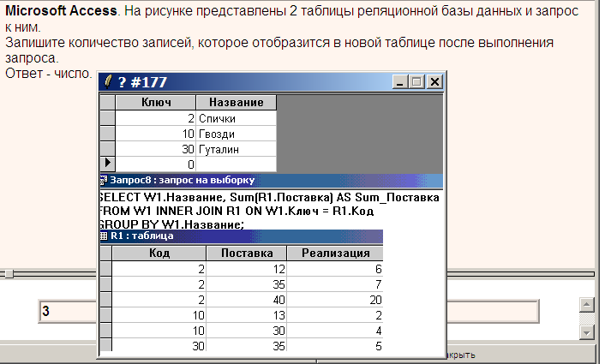Screen dimensions: 605x364
Task: Click the Поставка cell with value 40
Action: click(x=247, y=300)
